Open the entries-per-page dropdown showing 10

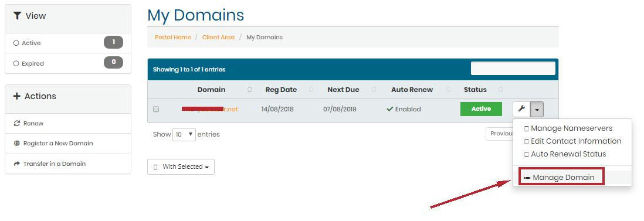pos(184,134)
